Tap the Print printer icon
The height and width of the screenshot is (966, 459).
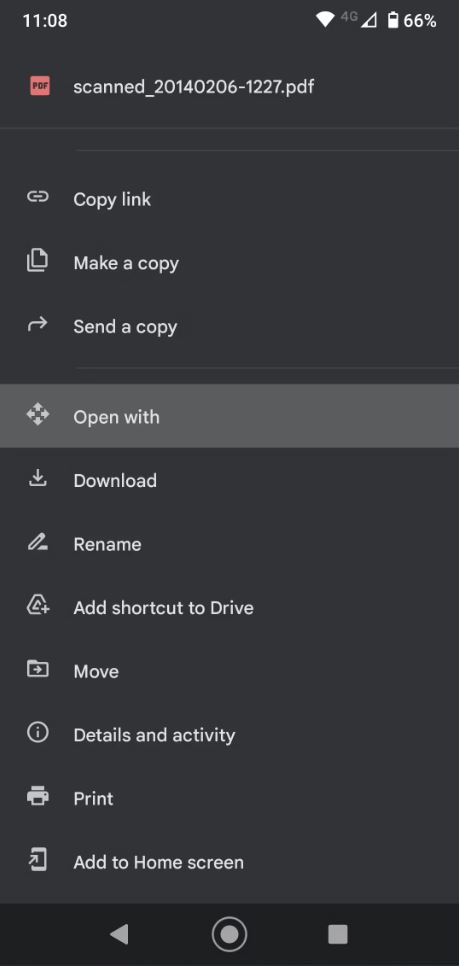[38, 797]
